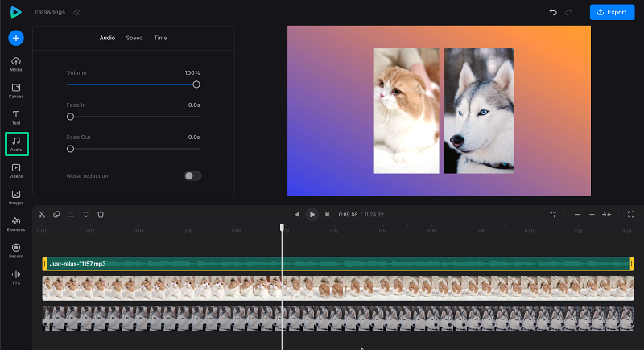Duplicate the selected clip

(x=56, y=215)
